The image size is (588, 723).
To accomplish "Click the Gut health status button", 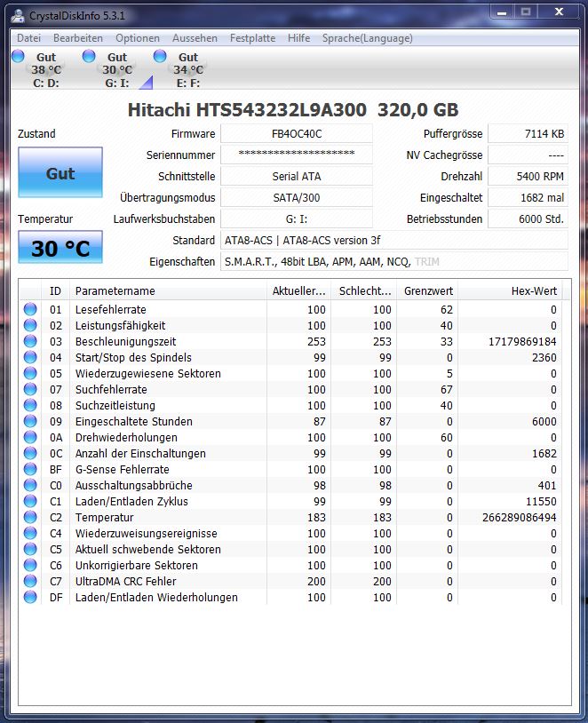I will pos(60,172).
